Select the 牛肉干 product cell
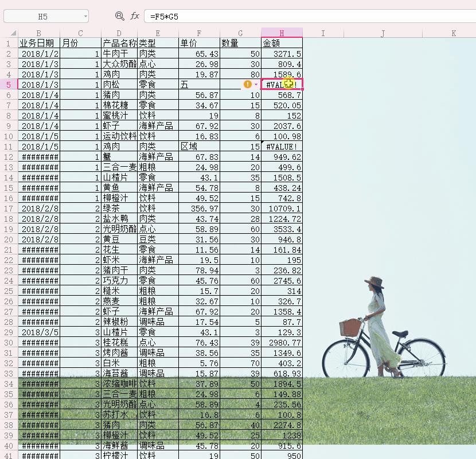Image resolution: width=476 pixels, height=459 pixels. [119, 54]
